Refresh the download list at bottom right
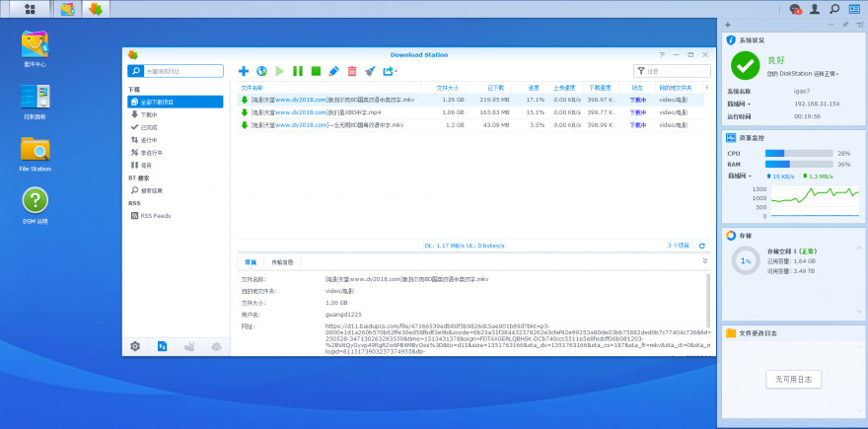868x429 pixels. point(701,245)
